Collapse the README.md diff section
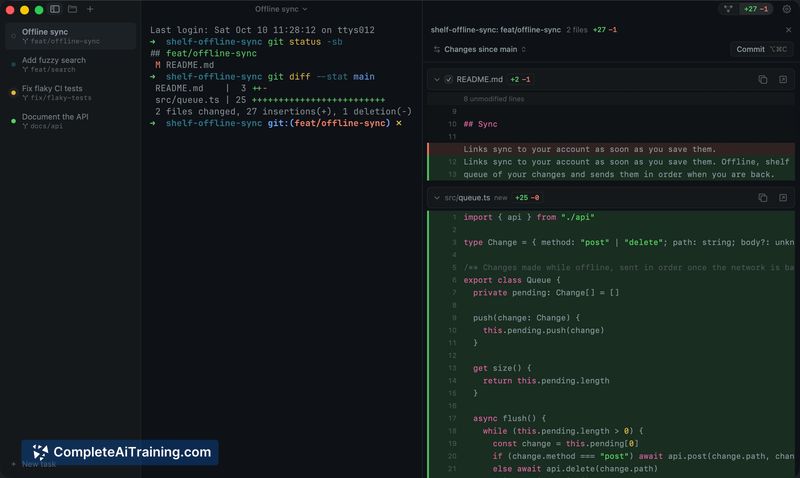This screenshot has width=800, height=478. tap(437, 80)
